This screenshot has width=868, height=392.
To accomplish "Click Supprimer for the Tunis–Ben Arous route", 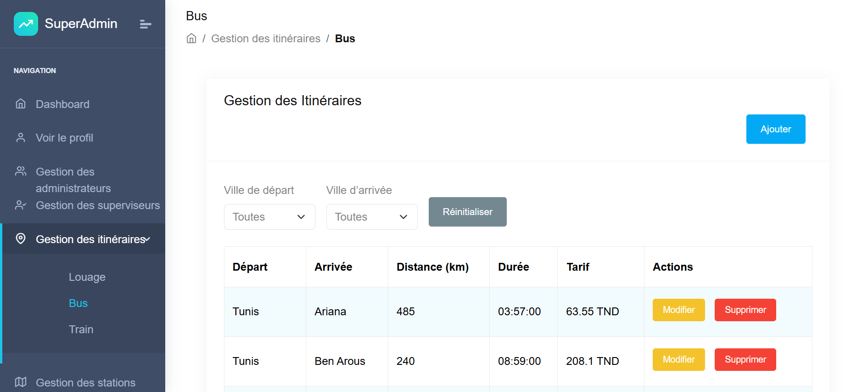I will point(745,360).
